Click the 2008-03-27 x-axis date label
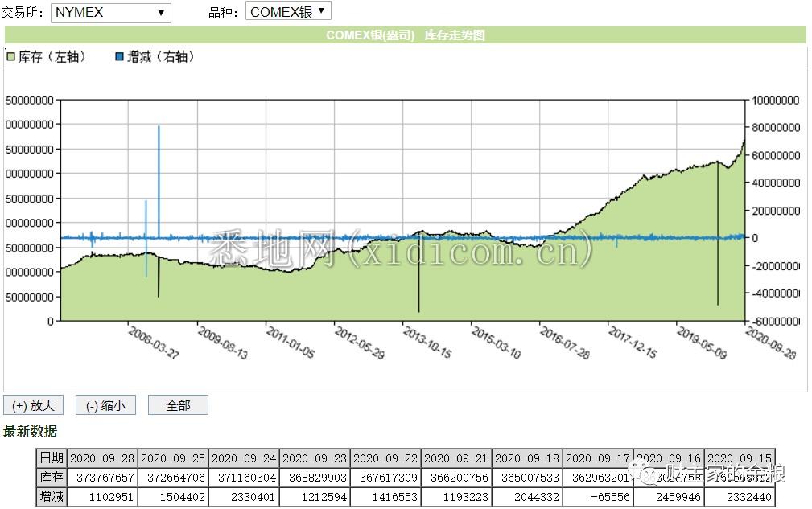This screenshot has width=812, height=509. pos(154,343)
